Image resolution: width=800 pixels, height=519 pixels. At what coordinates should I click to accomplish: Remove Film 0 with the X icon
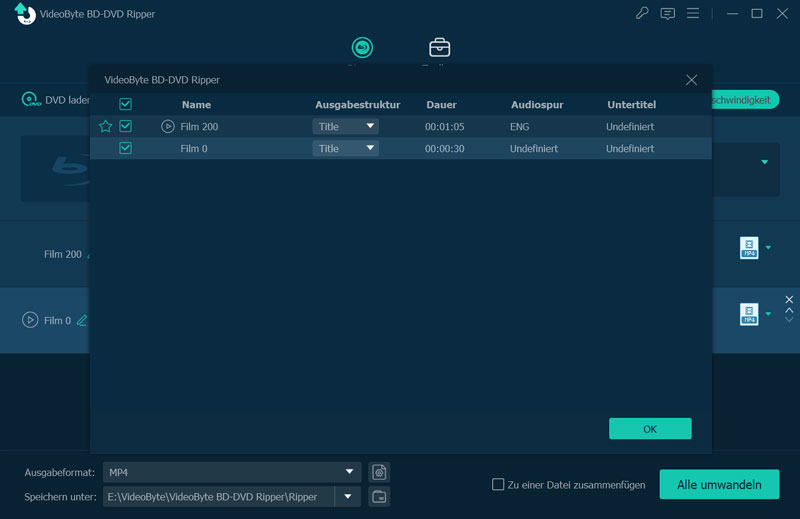[x=789, y=300]
